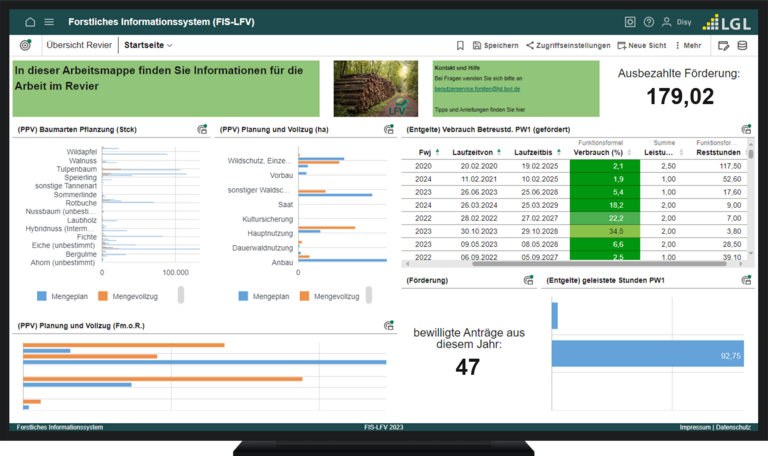This screenshot has width=768, height=456.
Task: Open widget options for Baumarten Pflanzung chart
Action: coord(202,129)
